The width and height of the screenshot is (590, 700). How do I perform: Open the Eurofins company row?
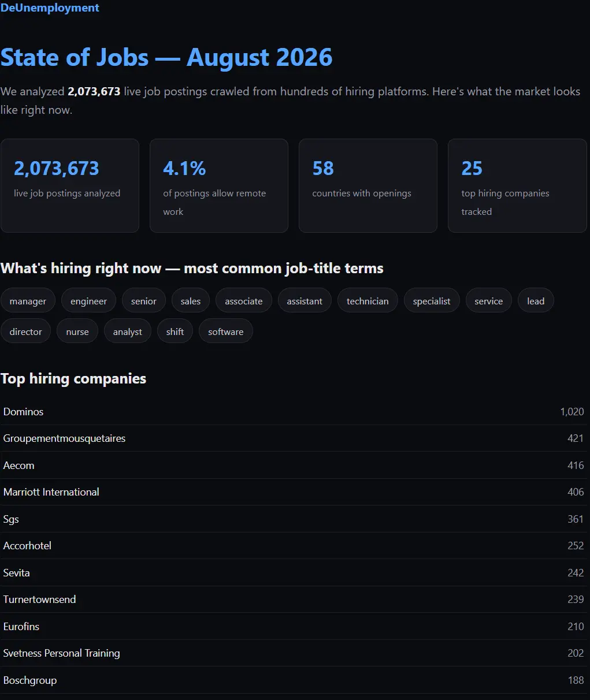click(x=294, y=627)
